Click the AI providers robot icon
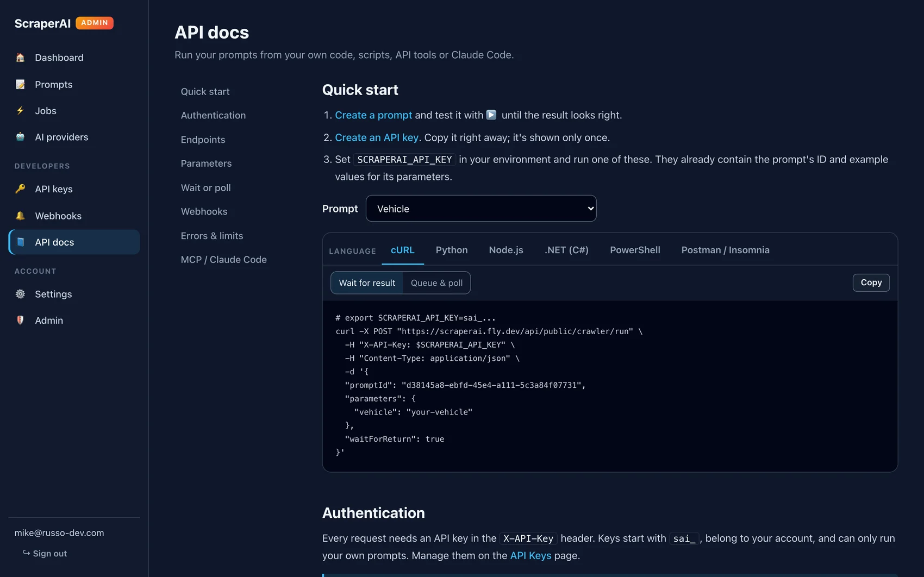Image resolution: width=924 pixels, height=577 pixels. (20, 137)
